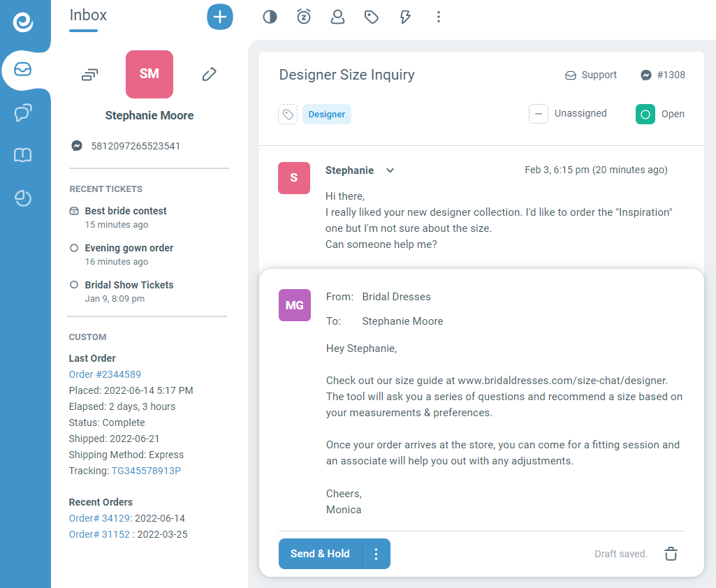Click the assign user icon in toolbar
The width and height of the screenshot is (716, 588).
pyautogui.click(x=338, y=17)
